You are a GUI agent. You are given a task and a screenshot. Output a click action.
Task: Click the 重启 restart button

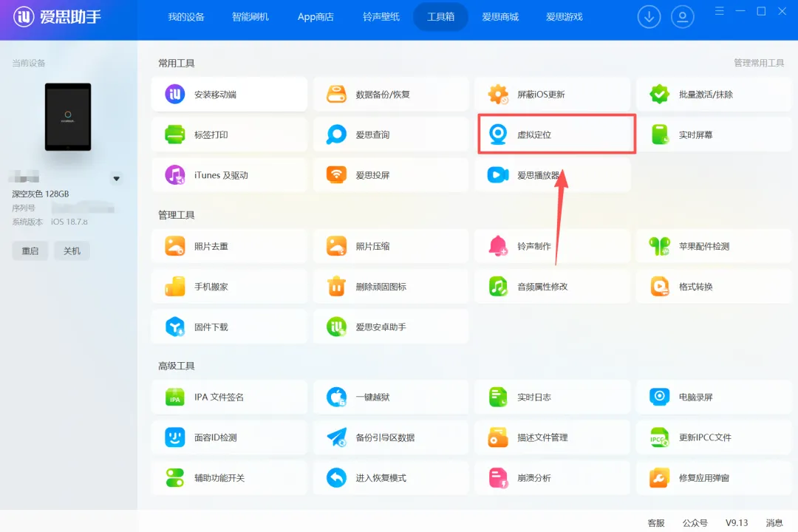(x=30, y=251)
